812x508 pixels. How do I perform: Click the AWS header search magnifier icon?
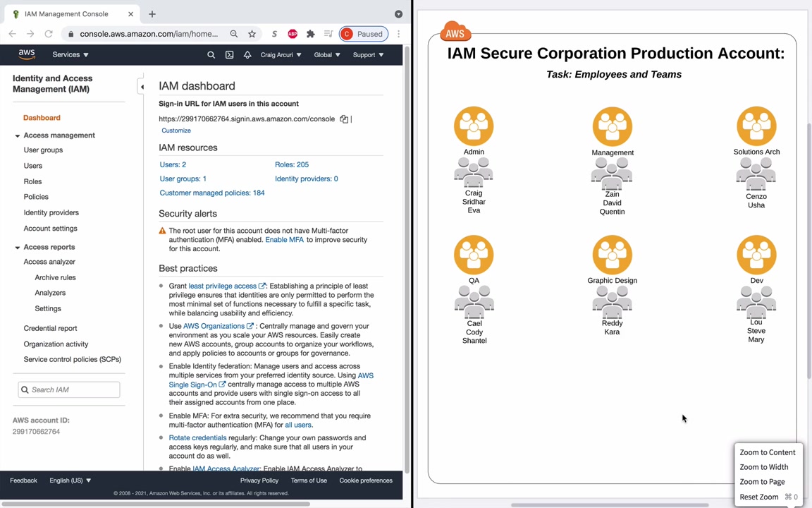pyautogui.click(x=211, y=54)
